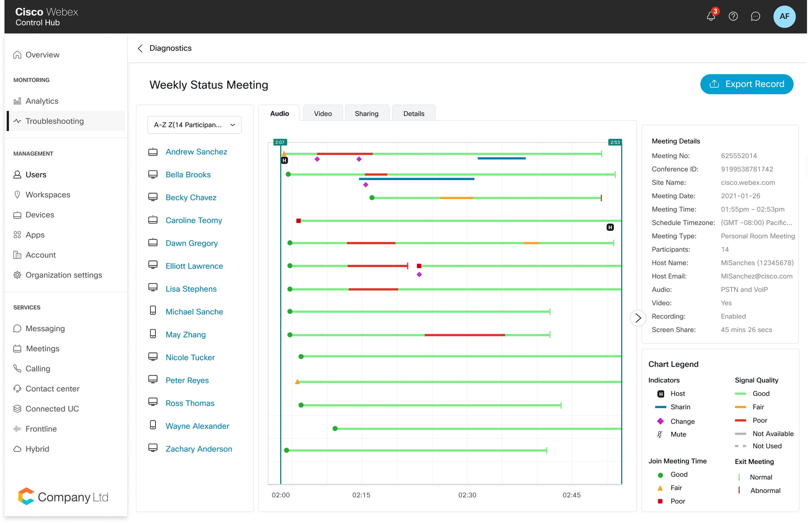Click the Frontline waveform icon

click(x=17, y=429)
